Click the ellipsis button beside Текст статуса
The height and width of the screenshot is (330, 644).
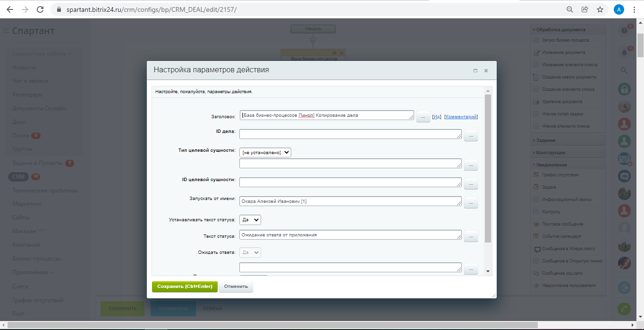coord(471,236)
